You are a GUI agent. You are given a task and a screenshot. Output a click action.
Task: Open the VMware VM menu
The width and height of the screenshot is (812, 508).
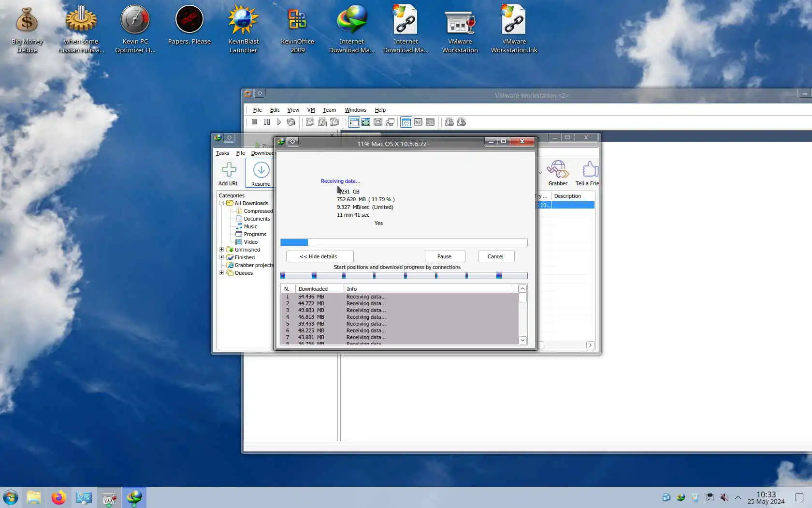click(311, 110)
